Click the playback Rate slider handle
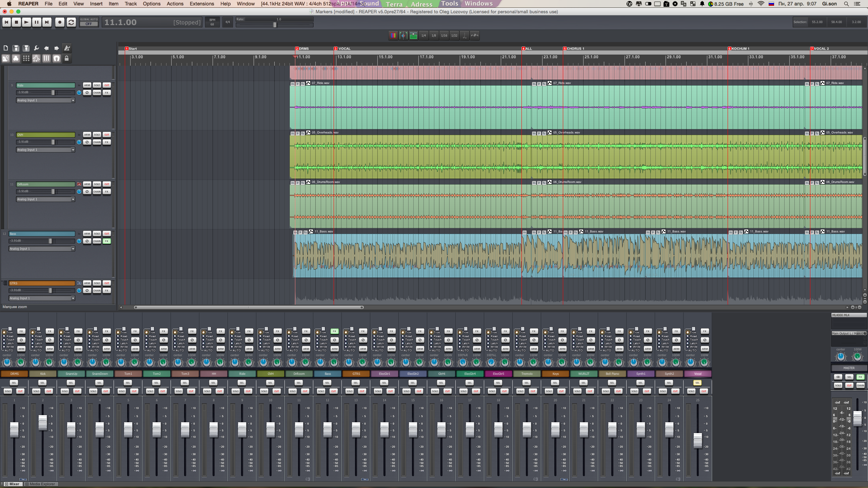This screenshot has height=488, width=868. [275, 25]
